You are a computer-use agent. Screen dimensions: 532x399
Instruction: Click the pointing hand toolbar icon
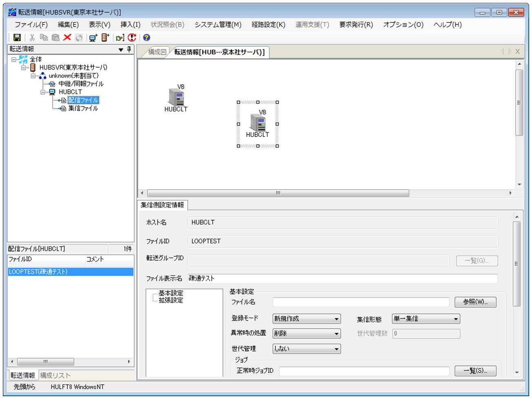pos(120,37)
